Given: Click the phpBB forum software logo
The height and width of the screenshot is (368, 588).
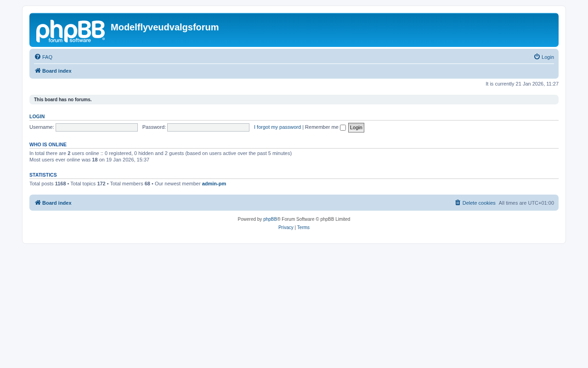Looking at the screenshot, I should tap(70, 31).
